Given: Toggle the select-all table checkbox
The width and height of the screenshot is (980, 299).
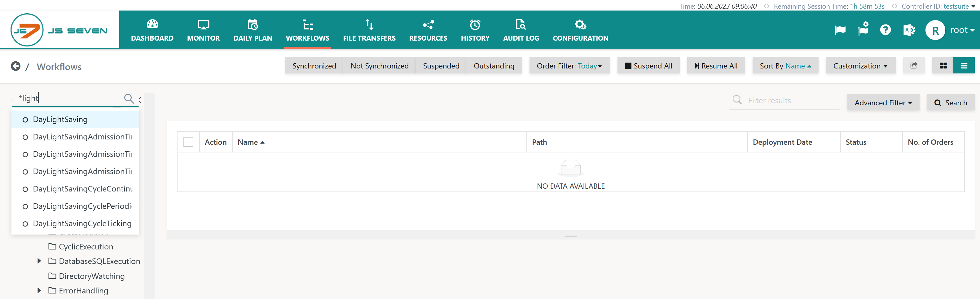Looking at the screenshot, I should coord(188,142).
